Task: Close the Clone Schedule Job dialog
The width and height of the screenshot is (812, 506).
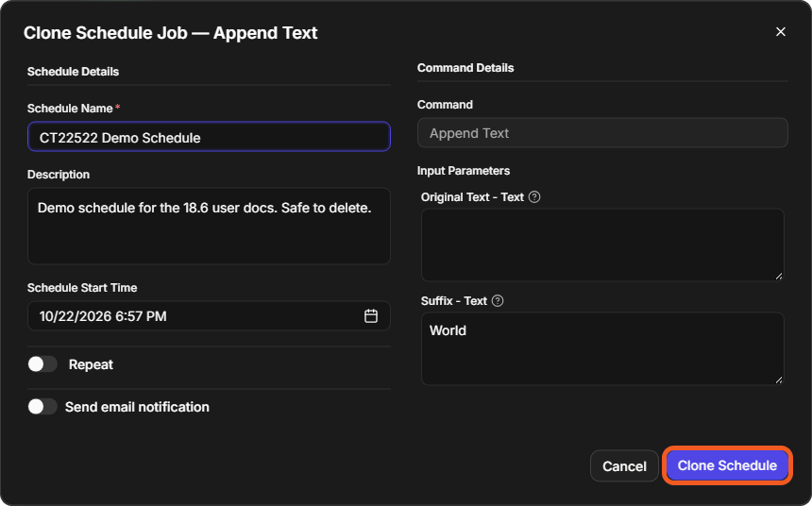Action: tap(781, 32)
